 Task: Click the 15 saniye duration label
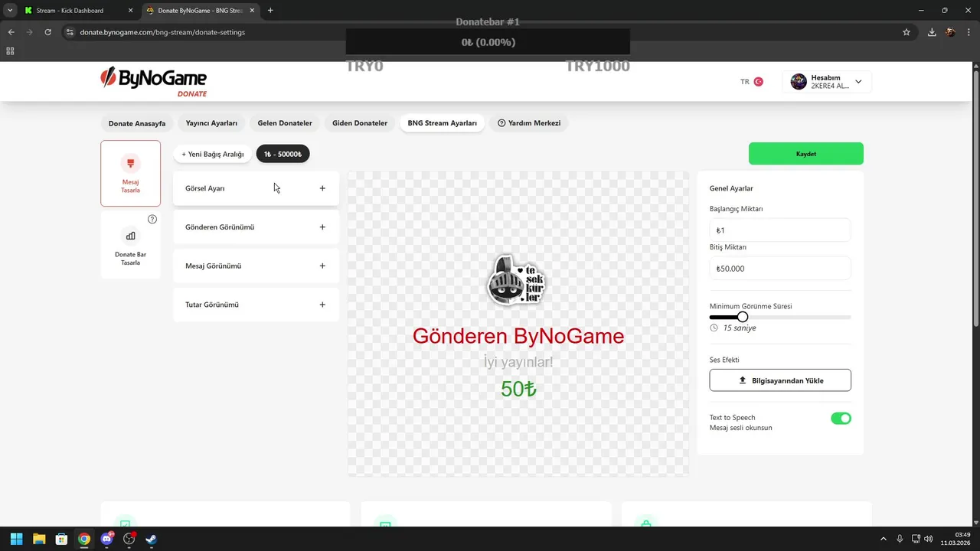click(740, 328)
